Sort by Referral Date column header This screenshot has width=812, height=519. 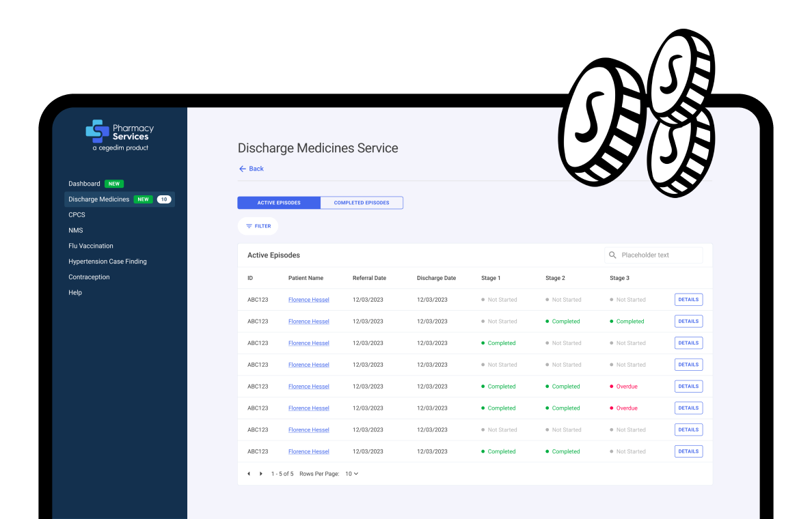click(x=369, y=279)
